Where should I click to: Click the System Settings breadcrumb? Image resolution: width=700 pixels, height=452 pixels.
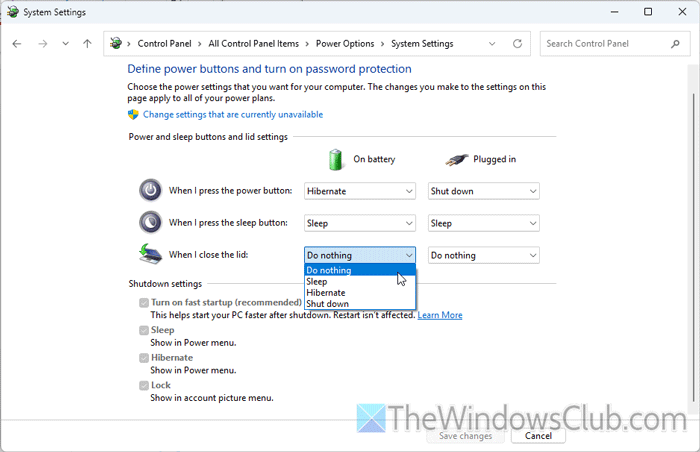click(x=422, y=44)
